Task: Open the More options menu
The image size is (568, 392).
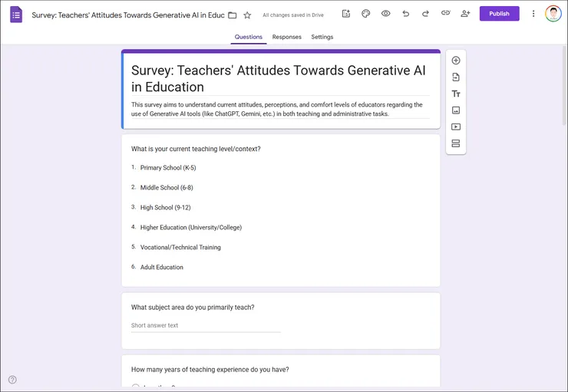Action: pyautogui.click(x=533, y=14)
